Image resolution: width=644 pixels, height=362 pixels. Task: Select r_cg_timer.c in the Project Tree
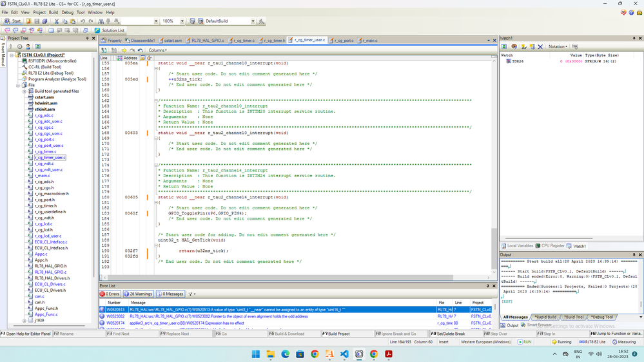[46, 151]
